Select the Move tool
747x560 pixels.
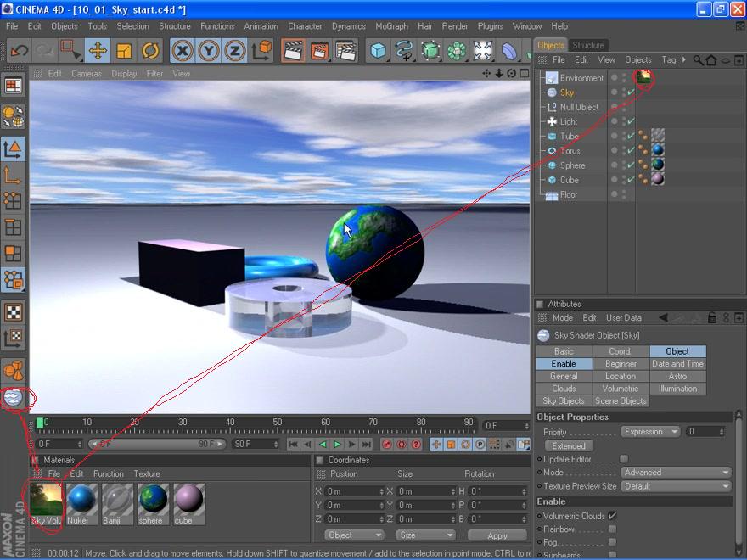coord(98,50)
